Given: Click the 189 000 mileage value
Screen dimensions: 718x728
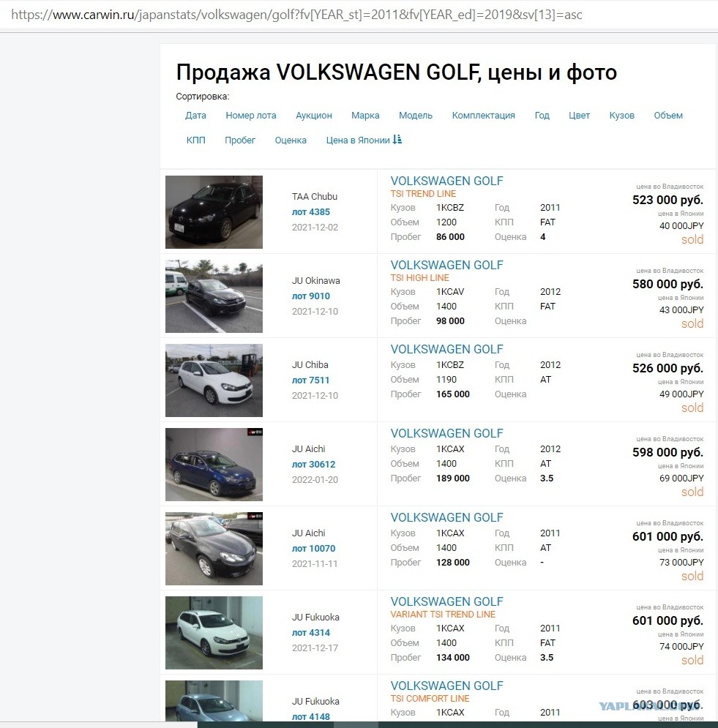Looking at the screenshot, I should (453, 478).
